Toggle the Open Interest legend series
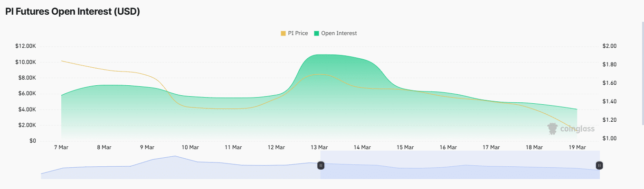The height and width of the screenshot is (189, 644). pos(335,33)
